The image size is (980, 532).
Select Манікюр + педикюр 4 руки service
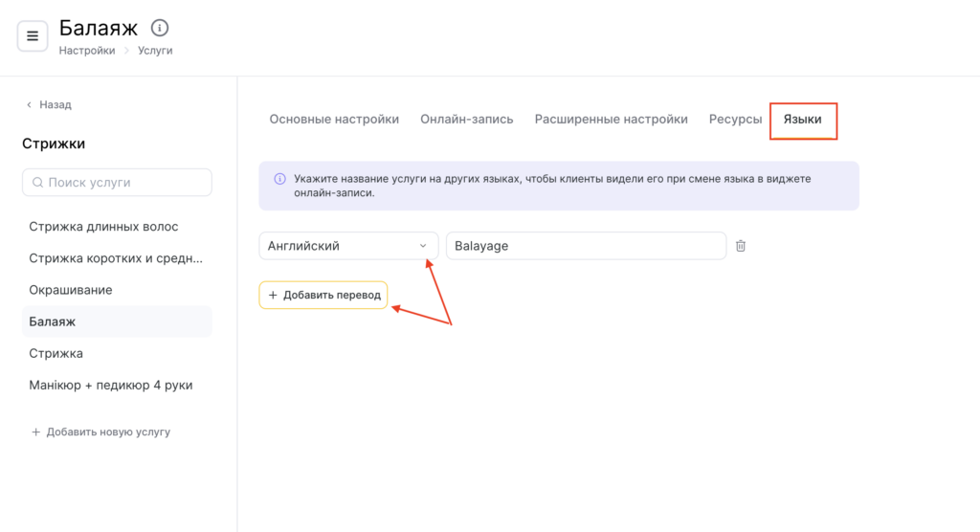tap(111, 385)
